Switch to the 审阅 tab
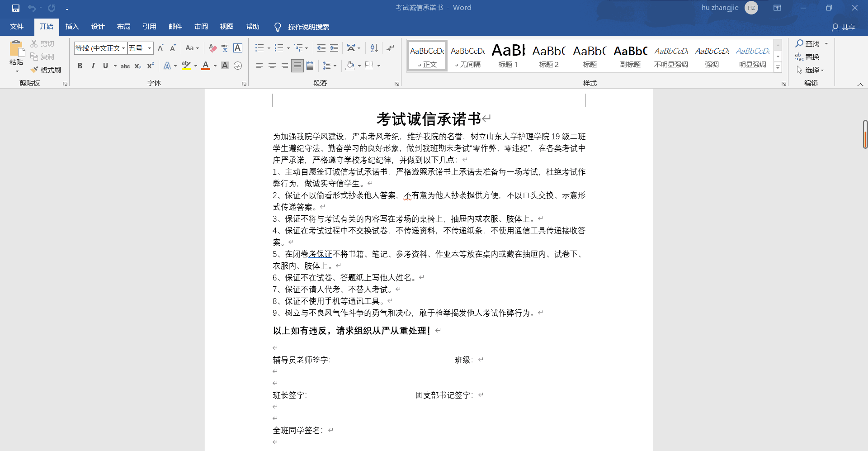The image size is (868, 451). point(201,27)
